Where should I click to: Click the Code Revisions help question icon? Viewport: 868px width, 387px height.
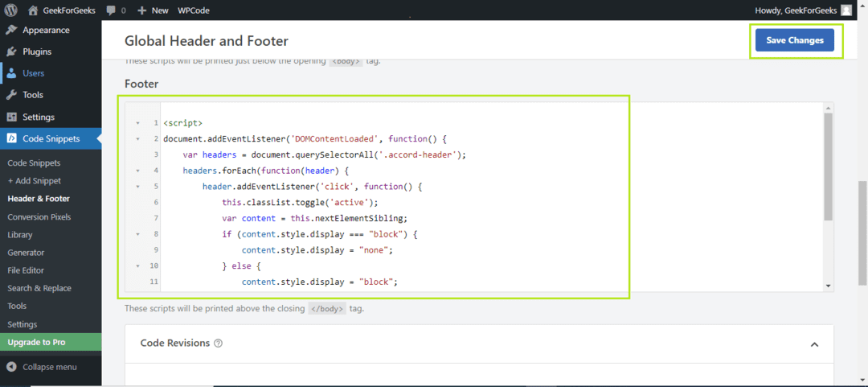pyautogui.click(x=218, y=344)
